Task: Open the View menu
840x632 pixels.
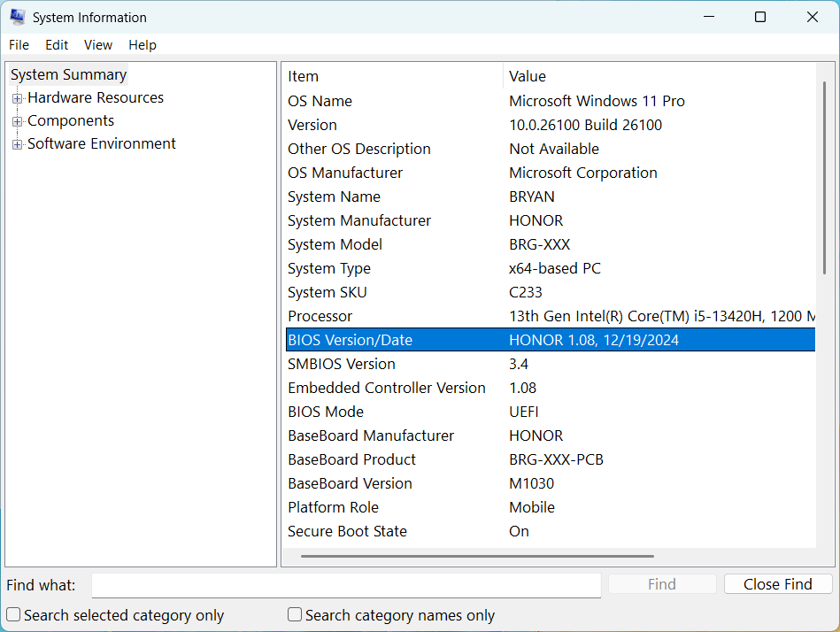Action: coord(97,44)
